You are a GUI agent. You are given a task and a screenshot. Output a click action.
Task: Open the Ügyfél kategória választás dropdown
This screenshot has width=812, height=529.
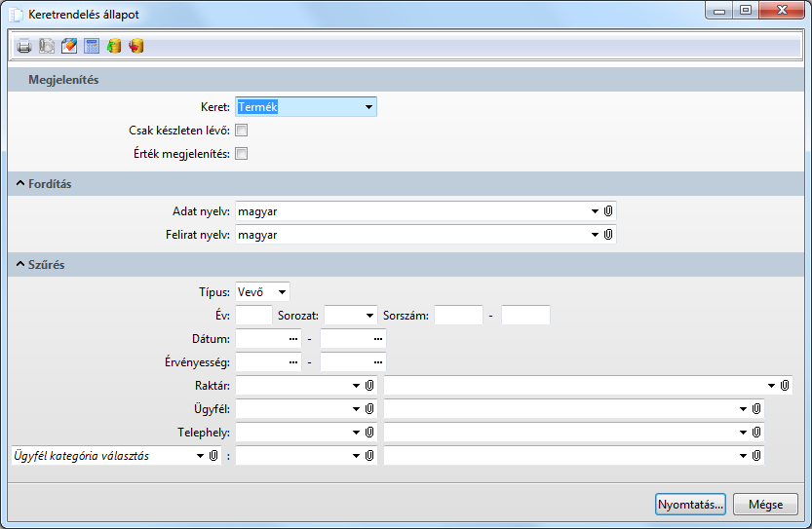pos(201,456)
